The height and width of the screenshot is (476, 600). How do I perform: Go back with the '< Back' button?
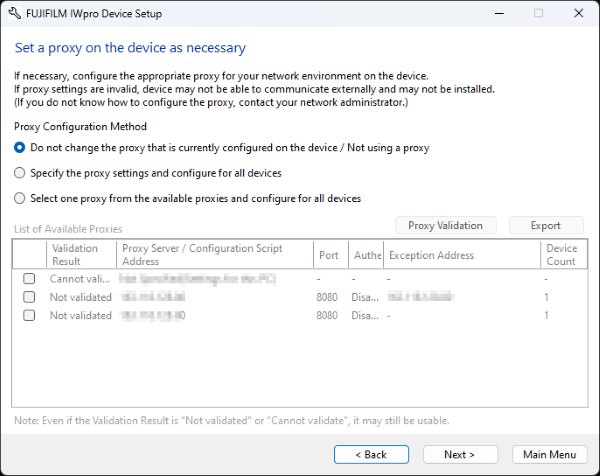371,455
